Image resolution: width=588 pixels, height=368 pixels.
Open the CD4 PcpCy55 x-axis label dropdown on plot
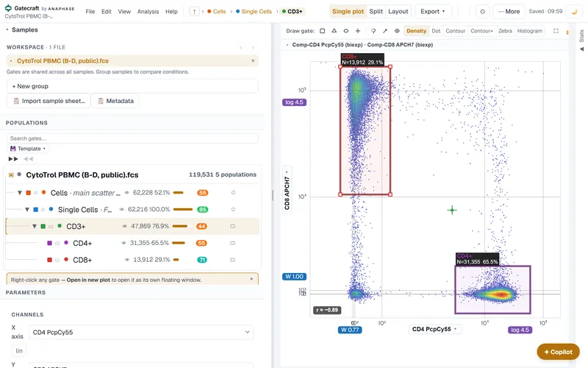click(434, 329)
